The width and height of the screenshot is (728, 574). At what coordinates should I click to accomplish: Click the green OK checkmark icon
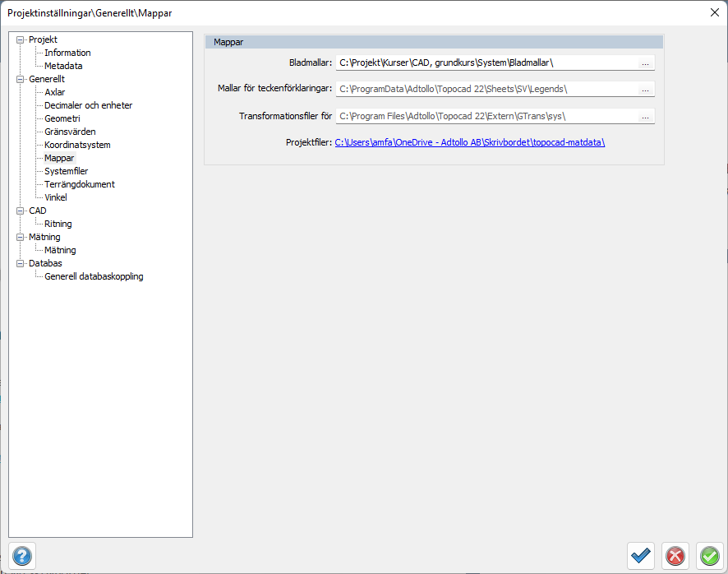pos(709,556)
